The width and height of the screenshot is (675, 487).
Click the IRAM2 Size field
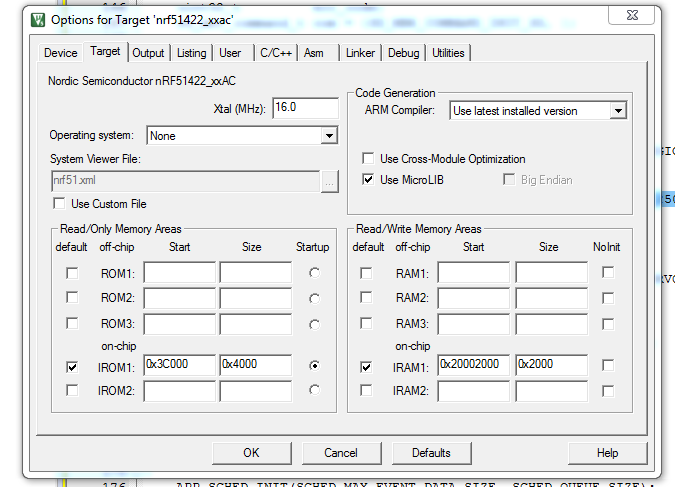(551, 391)
